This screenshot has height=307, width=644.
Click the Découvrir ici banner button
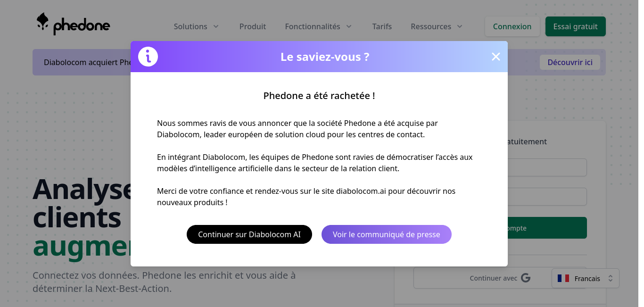(570, 62)
